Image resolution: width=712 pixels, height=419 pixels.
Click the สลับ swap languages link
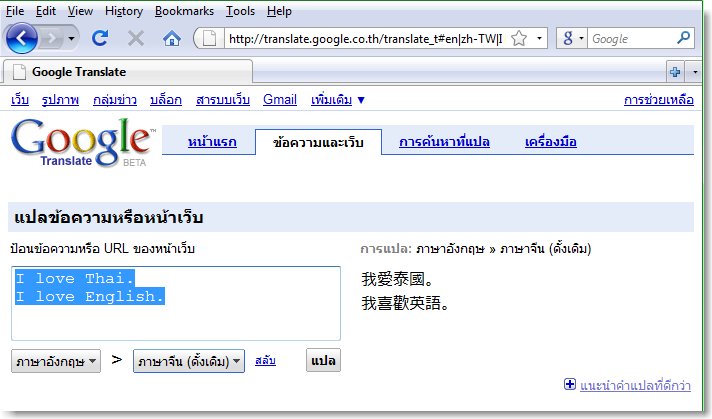pyautogui.click(x=265, y=360)
